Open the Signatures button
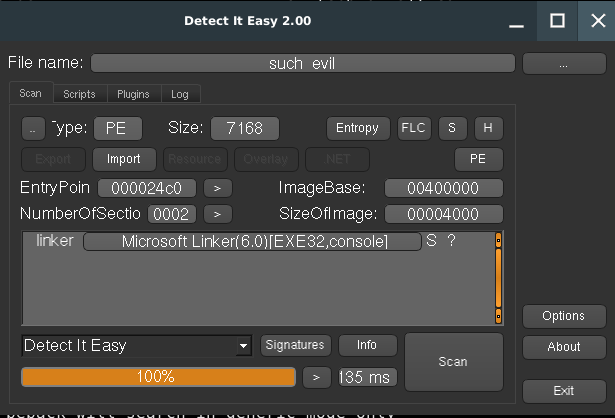This screenshot has height=418, width=615. [296, 345]
